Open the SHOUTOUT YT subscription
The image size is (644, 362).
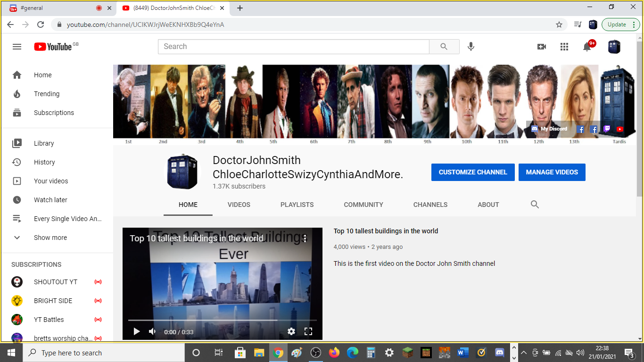point(57,282)
